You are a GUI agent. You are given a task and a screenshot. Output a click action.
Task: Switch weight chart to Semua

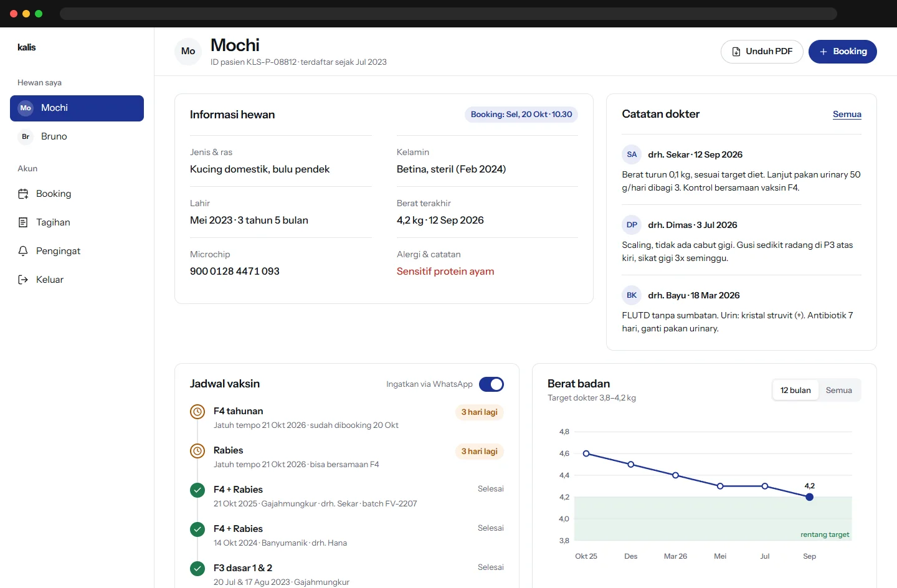tap(838, 390)
